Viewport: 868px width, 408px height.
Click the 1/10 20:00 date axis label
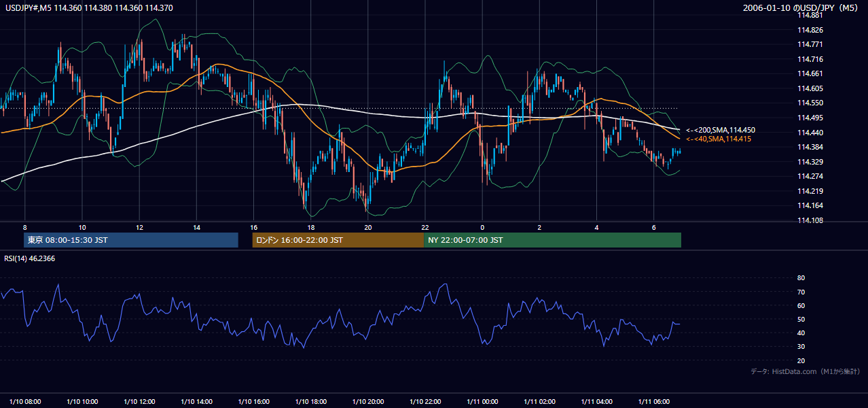pos(367,402)
